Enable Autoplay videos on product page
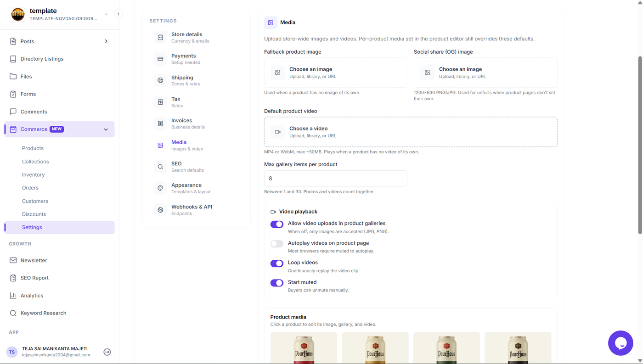Image resolution: width=643 pixels, height=364 pixels. (x=277, y=244)
